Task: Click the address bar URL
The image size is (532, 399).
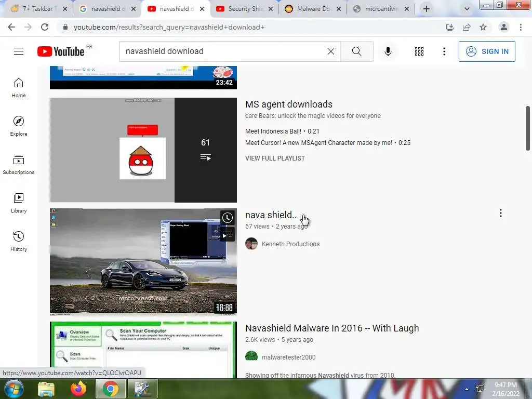Action: (x=169, y=27)
